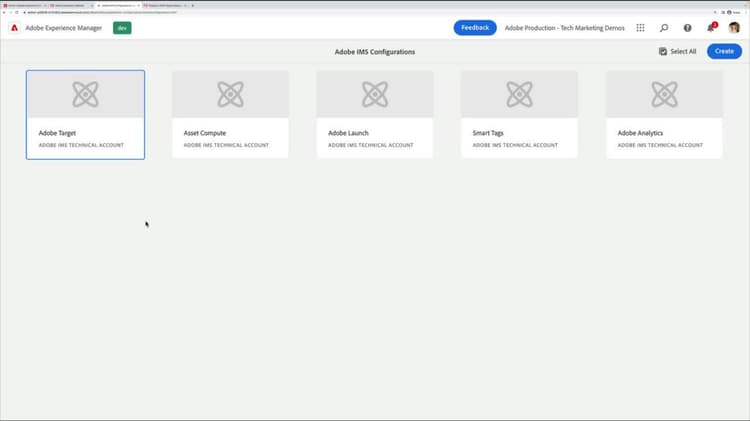Click Adobe Production - Tech Marketing Demos label
750x421 pixels.
pos(564,28)
